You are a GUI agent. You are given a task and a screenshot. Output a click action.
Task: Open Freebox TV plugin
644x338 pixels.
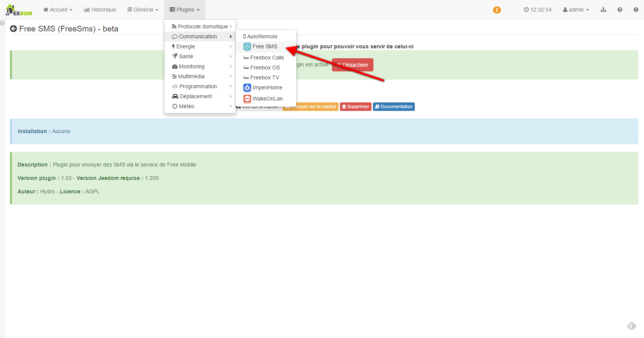tap(266, 77)
